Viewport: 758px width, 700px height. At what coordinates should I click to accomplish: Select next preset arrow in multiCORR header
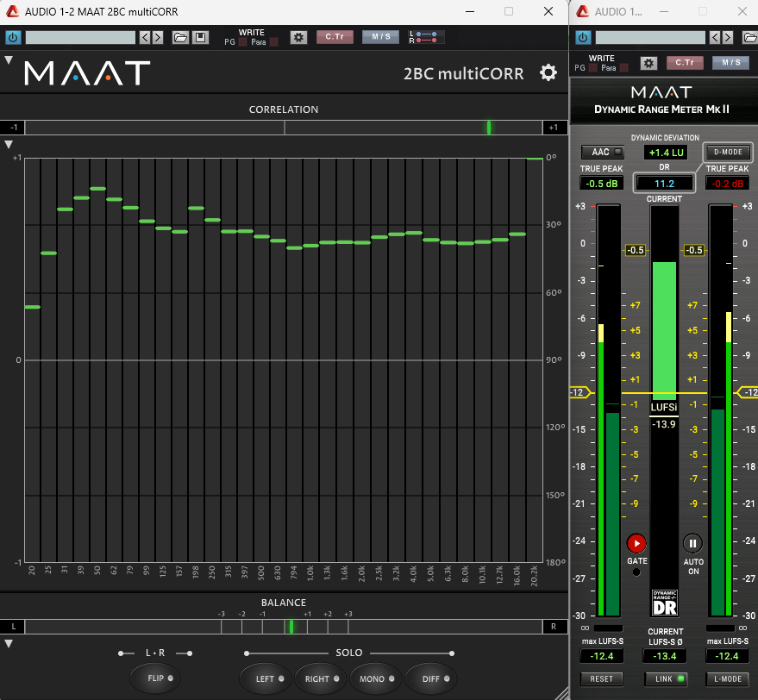coord(158,37)
